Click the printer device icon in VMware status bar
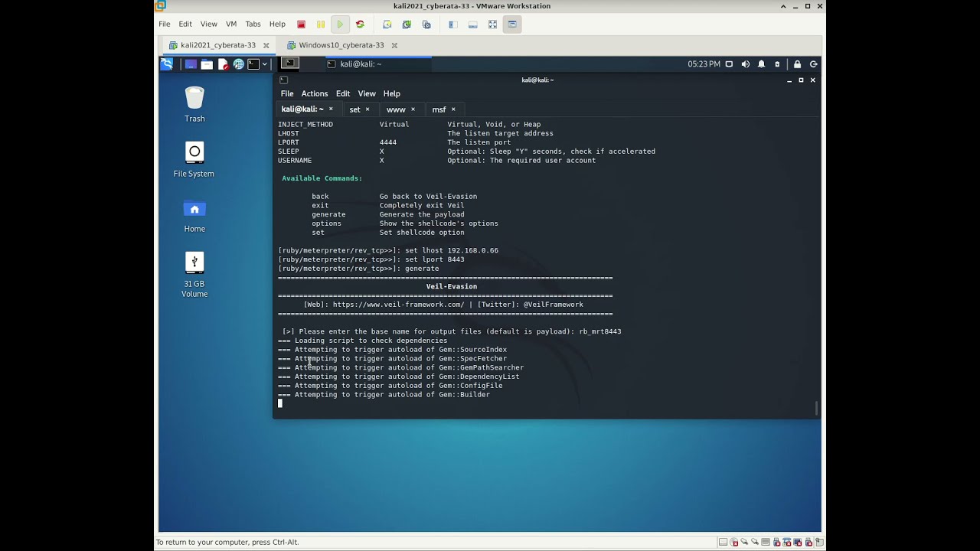Viewport: 980px width, 551px height. pos(766,542)
